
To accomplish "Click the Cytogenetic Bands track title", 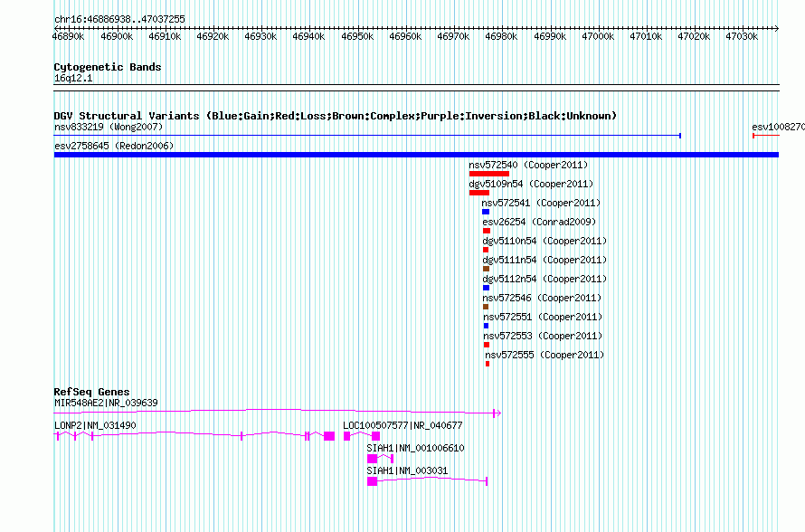I will [x=108, y=67].
